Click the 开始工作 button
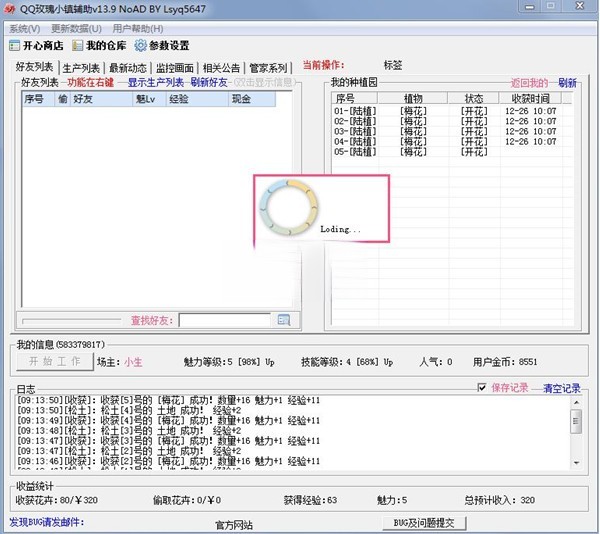This screenshot has width=600, height=534. [55, 361]
